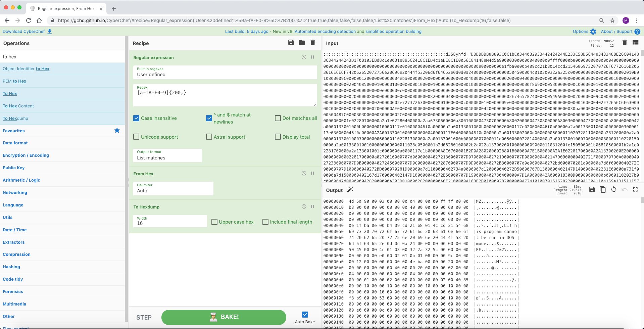The width and height of the screenshot is (644, 329).
Task: Click the magic wand in Output
Action: pyautogui.click(x=350, y=190)
